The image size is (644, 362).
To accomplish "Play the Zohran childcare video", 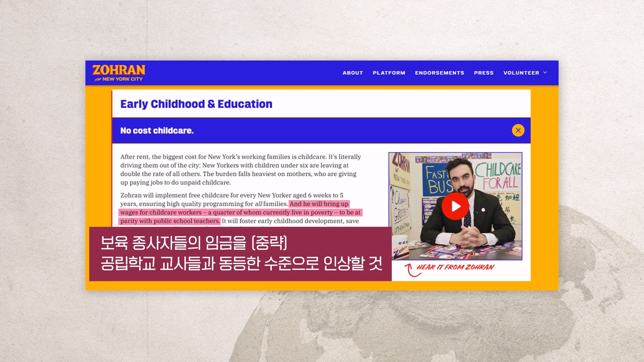I will (455, 206).
